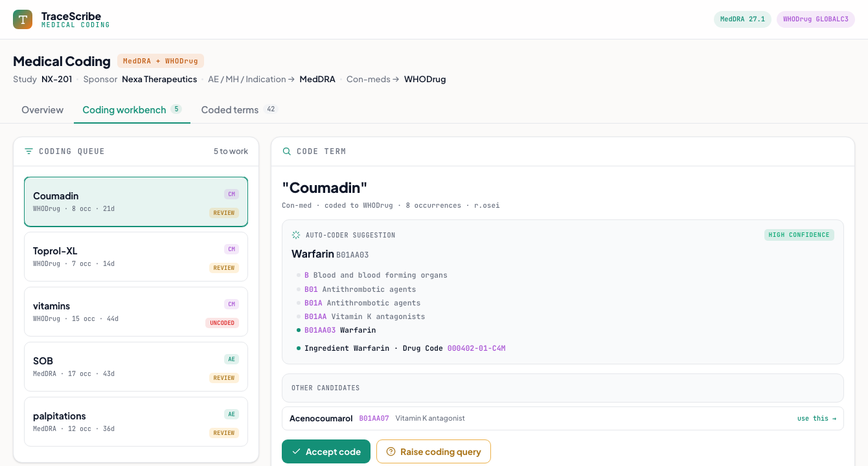
Task: Click the REVIEW status on Toprol-XL
Action: tap(224, 268)
